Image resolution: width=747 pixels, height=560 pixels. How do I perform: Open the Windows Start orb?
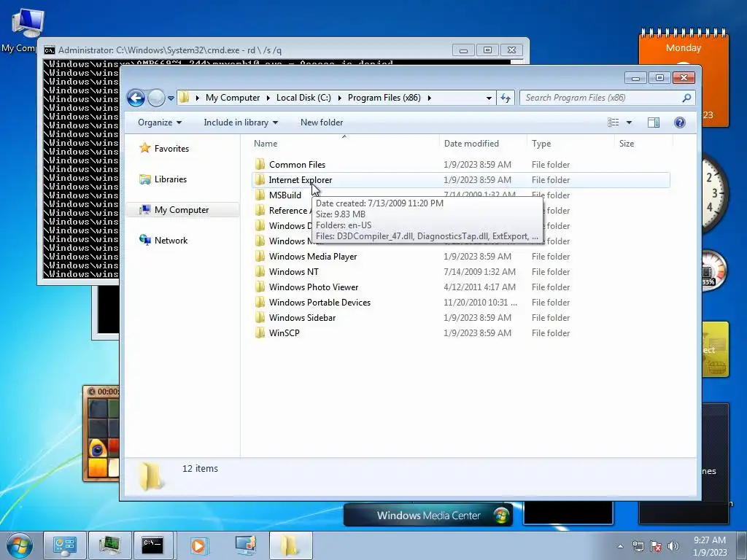20,545
